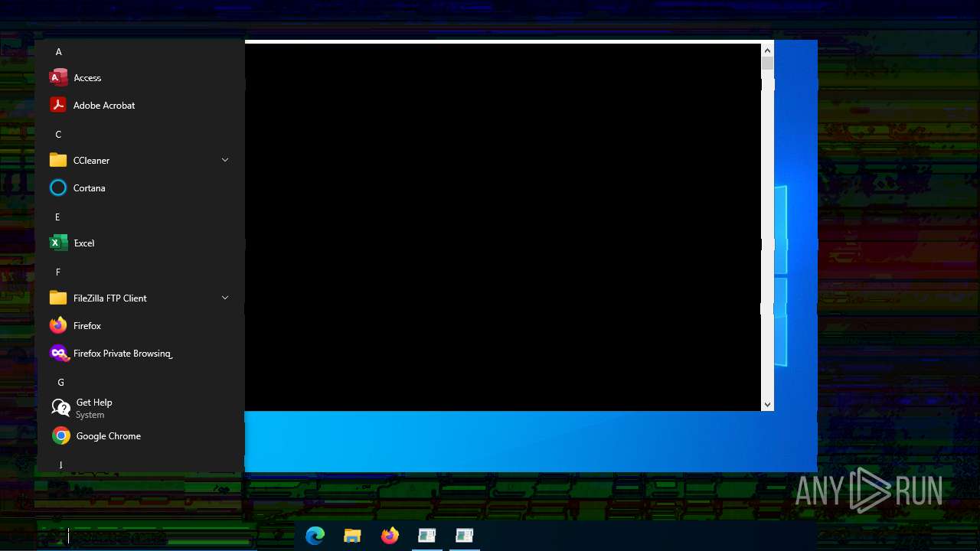Switch to the second running app window on taskbar
The height and width of the screenshot is (551, 980).
464,536
